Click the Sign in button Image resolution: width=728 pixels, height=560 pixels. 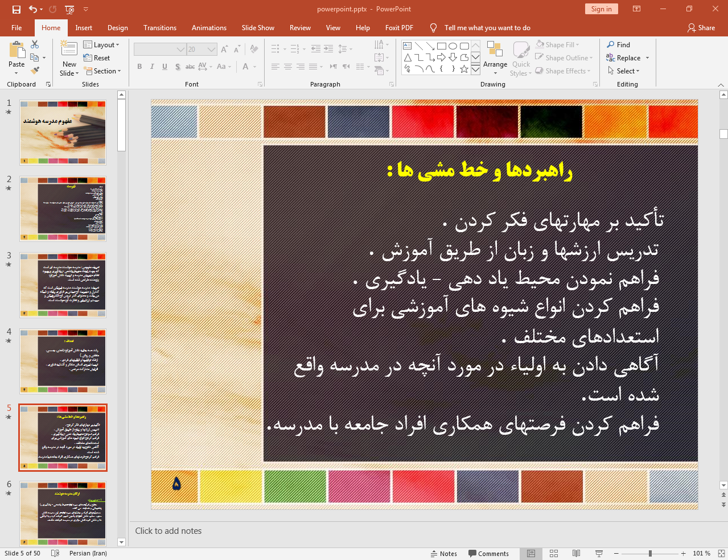pos(601,9)
